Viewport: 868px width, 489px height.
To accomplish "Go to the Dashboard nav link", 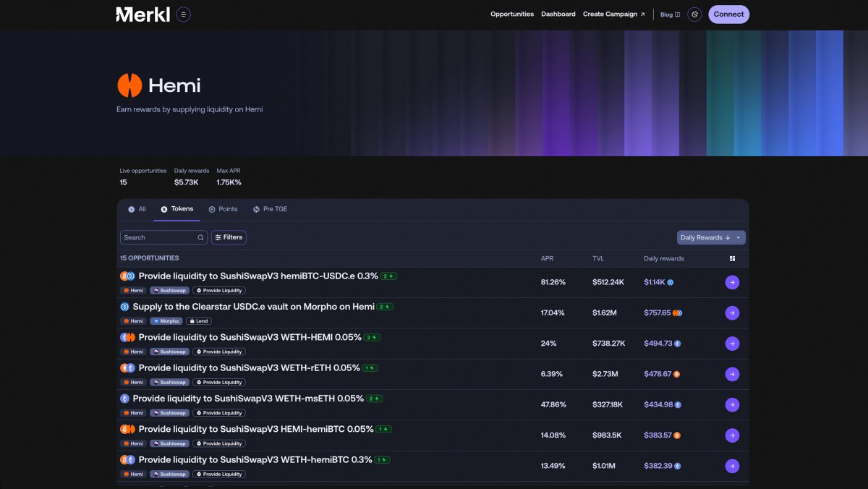I will (558, 14).
